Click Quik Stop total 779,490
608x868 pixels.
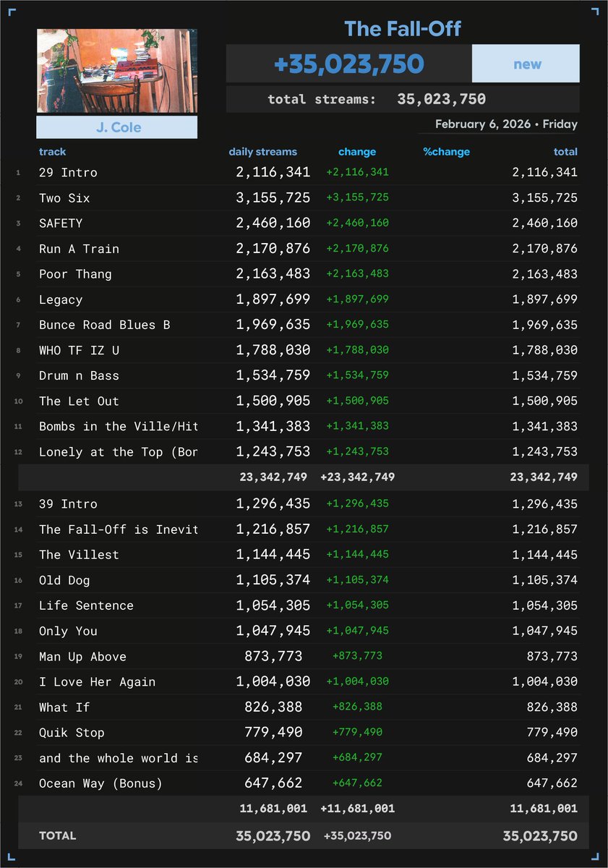coord(552,733)
